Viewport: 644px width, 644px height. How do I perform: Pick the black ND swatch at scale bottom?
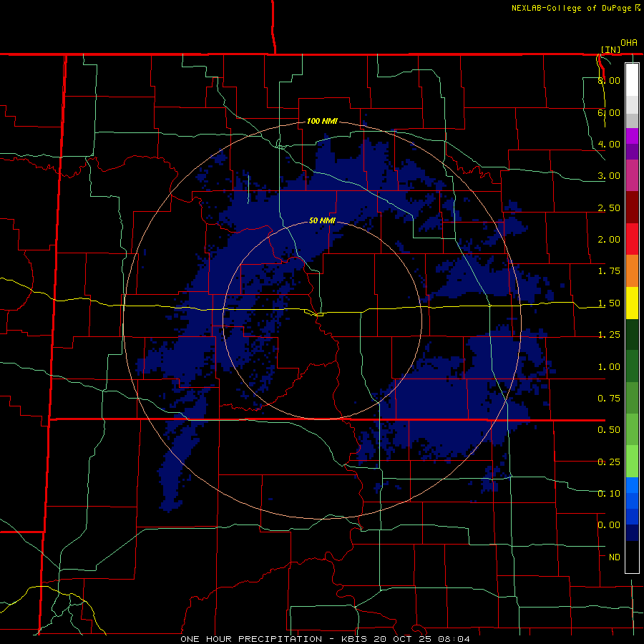632,557
